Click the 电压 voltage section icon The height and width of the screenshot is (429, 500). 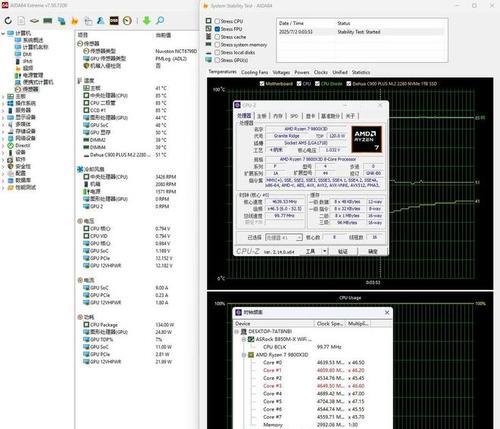[x=80, y=221]
